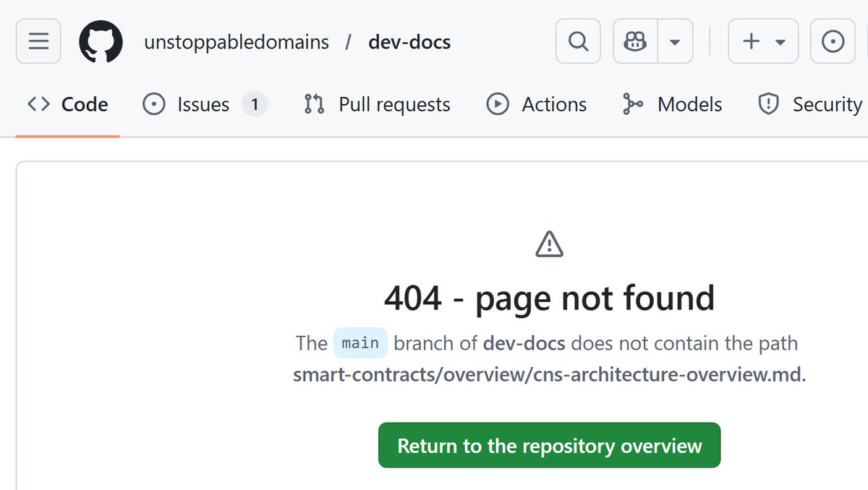Click the 404 - page not found heading
Screen dimensions: 868x490
[x=550, y=297]
